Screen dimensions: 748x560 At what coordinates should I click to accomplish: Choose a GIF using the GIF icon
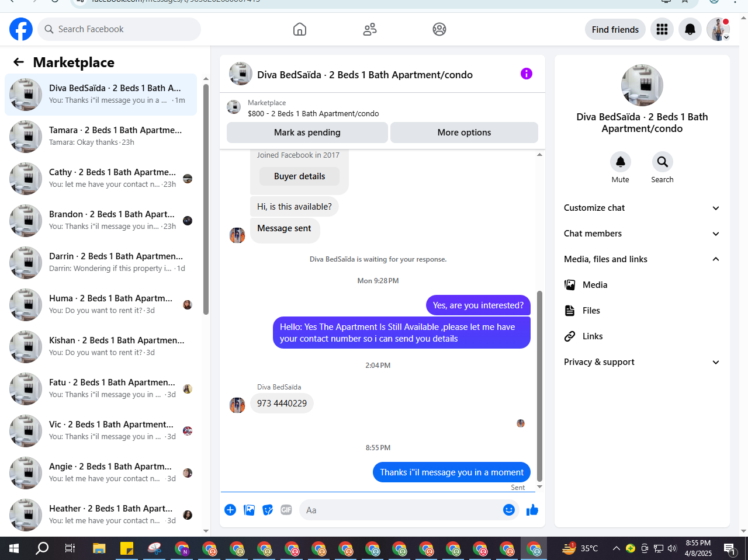point(286,510)
